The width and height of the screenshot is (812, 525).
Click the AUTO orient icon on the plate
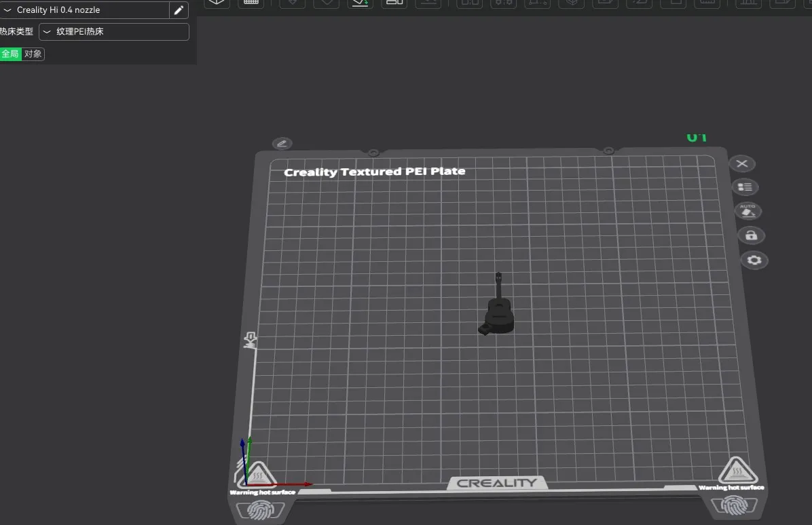pos(748,210)
